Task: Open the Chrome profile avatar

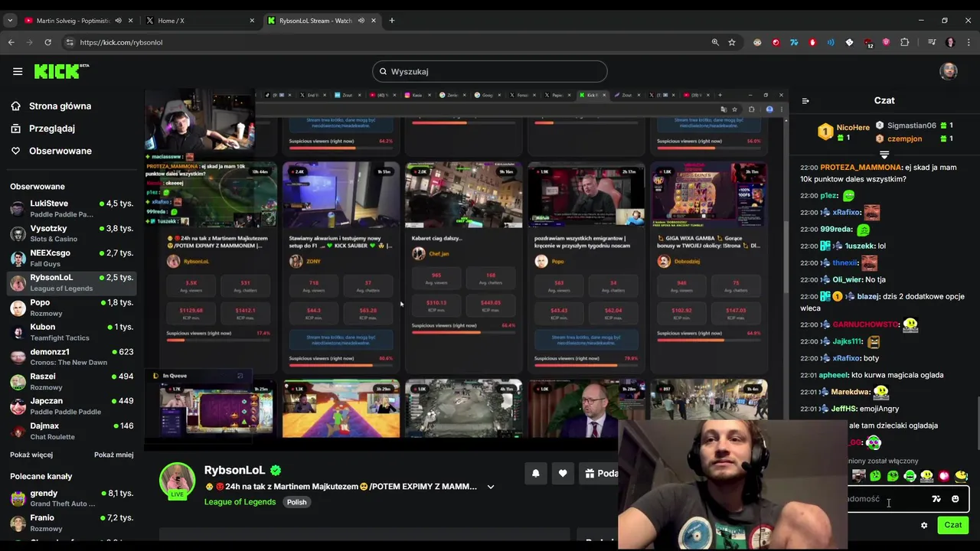Action: click(950, 42)
